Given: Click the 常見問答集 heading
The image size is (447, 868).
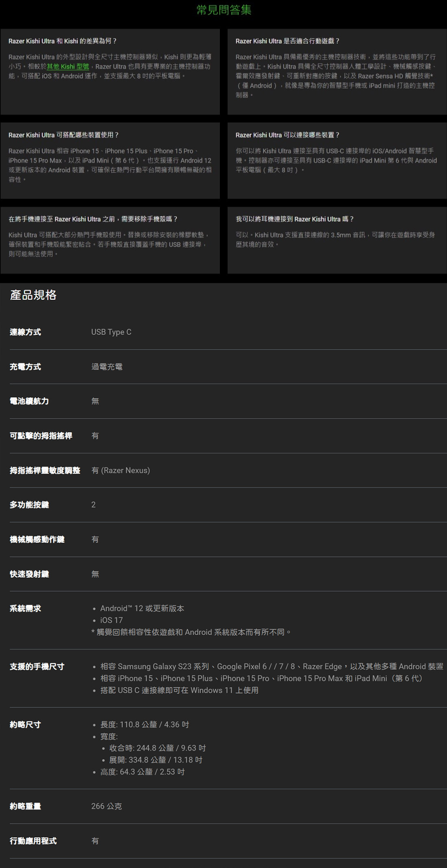Looking at the screenshot, I should (224, 10).
